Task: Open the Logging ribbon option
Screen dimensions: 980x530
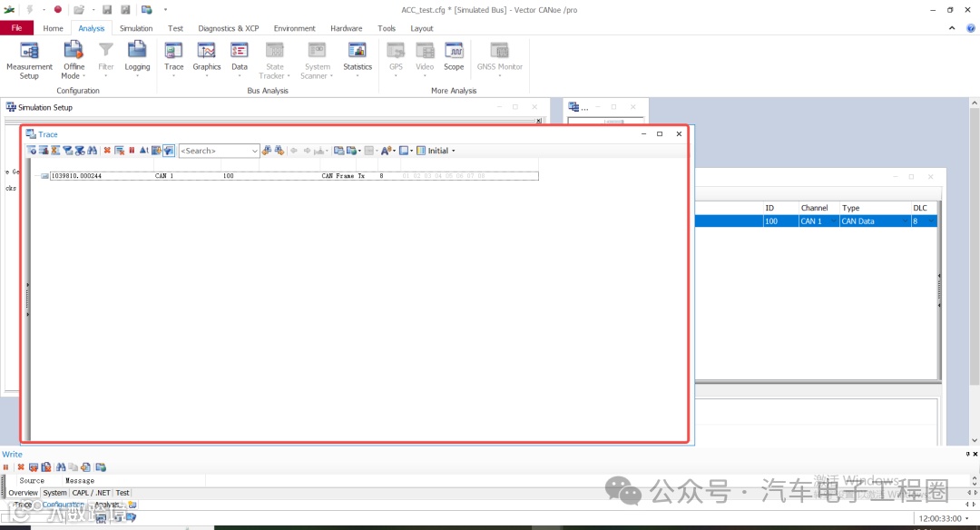Action: coord(137,57)
